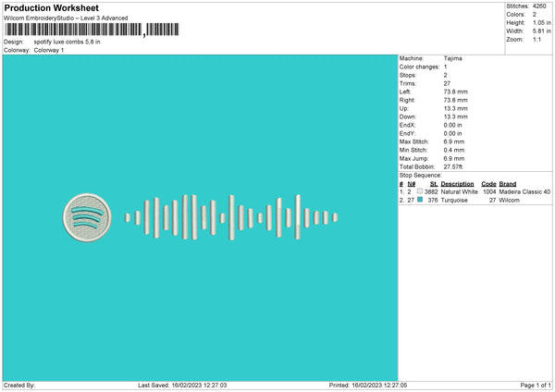Click the 'Code' column header
Screen dimensions: 555x392
tap(488, 184)
